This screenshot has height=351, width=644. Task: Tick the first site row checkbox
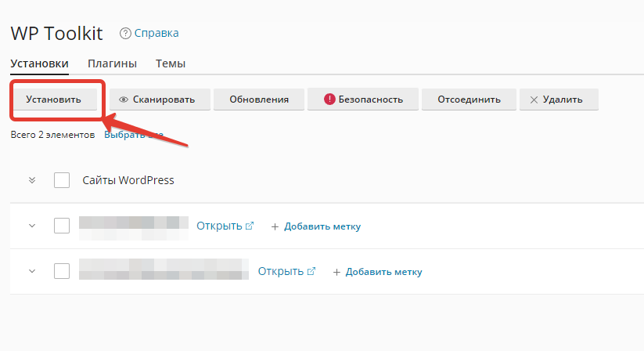[x=62, y=226]
